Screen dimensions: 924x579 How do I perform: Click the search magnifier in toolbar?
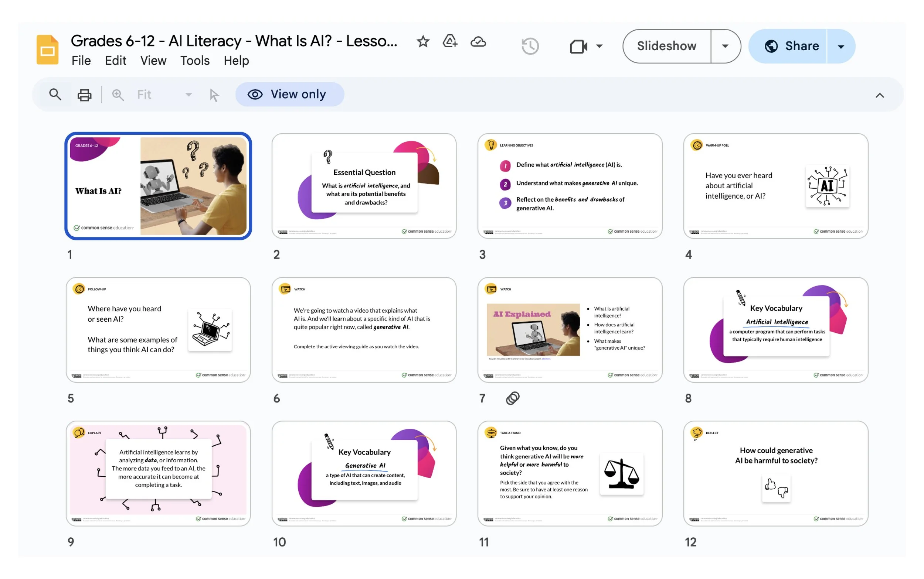point(55,95)
